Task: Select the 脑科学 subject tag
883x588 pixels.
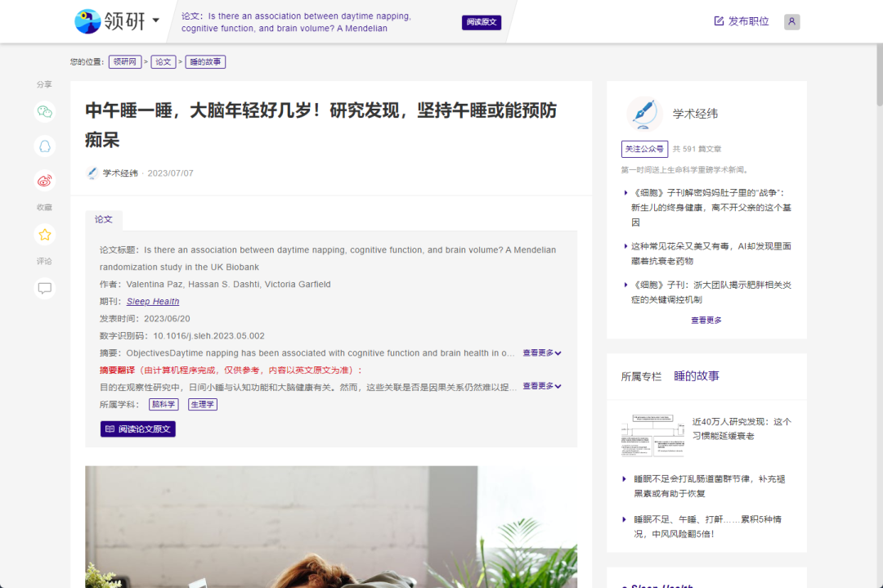Action: 164,404
